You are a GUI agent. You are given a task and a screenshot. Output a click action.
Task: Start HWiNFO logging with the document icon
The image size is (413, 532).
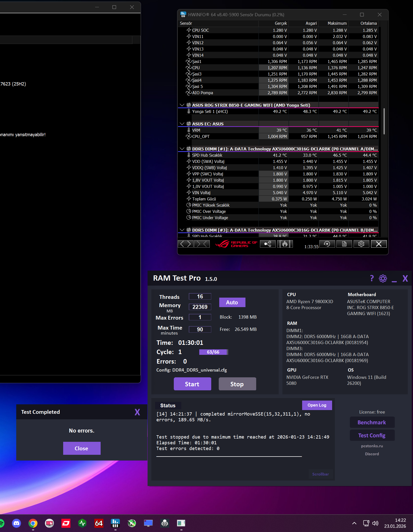344,244
